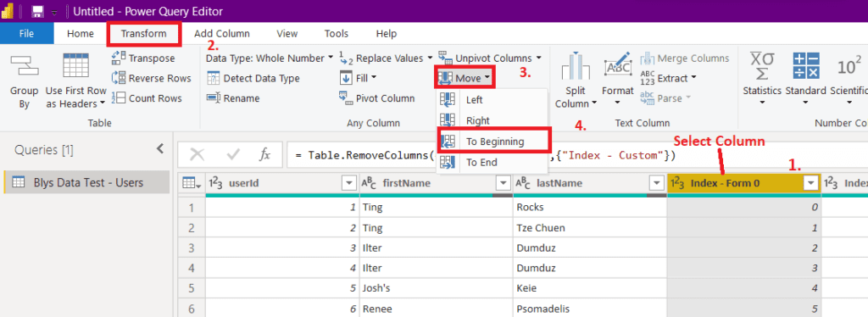Click the cell containing Keie
This screenshot has width=868, height=317.
pos(590,288)
